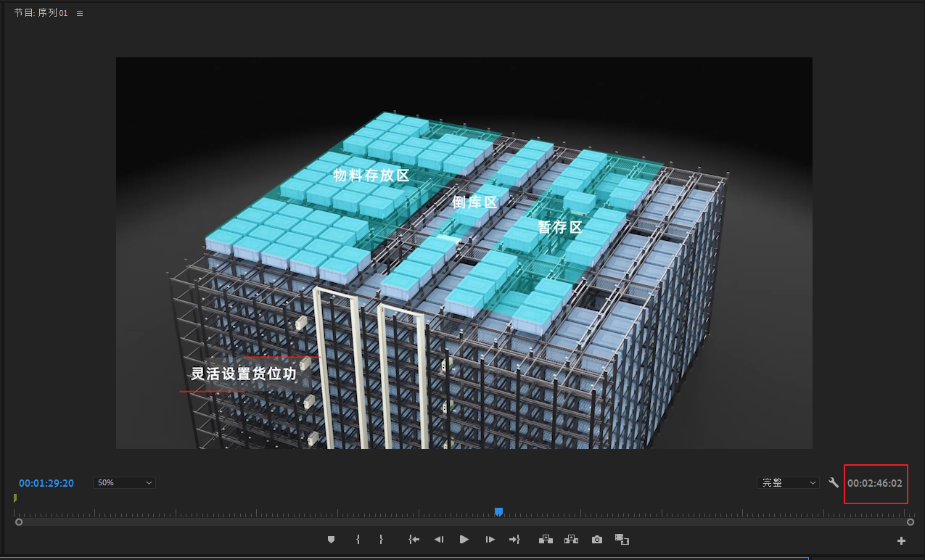Open the wrench settings menu
Image resolution: width=925 pixels, height=560 pixels.
834,482
